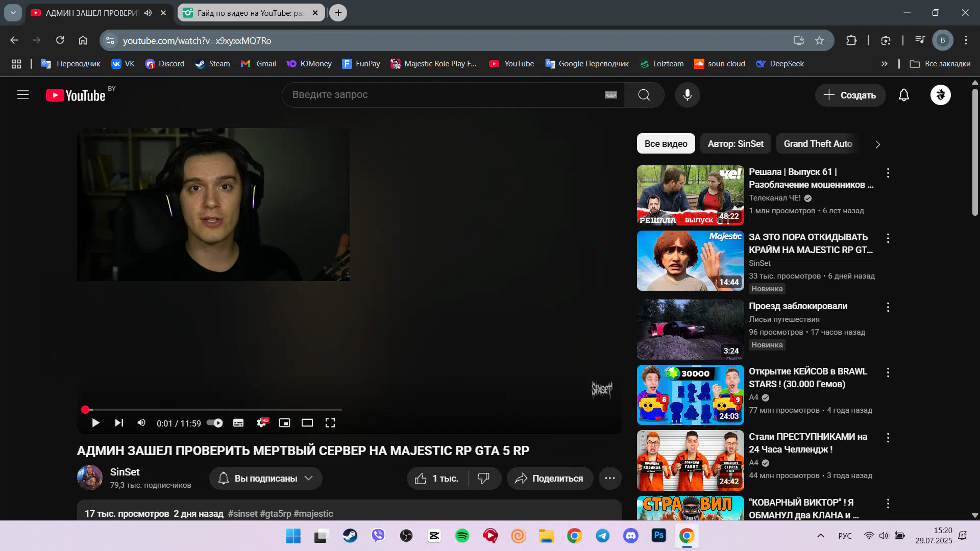Go to the YouTube home logo

76,95
